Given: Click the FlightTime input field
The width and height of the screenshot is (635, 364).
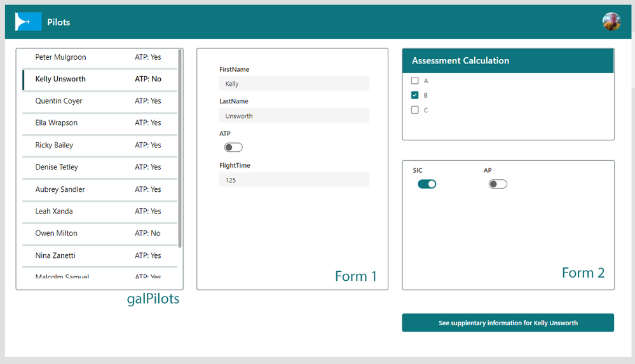Looking at the screenshot, I should pos(294,180).
